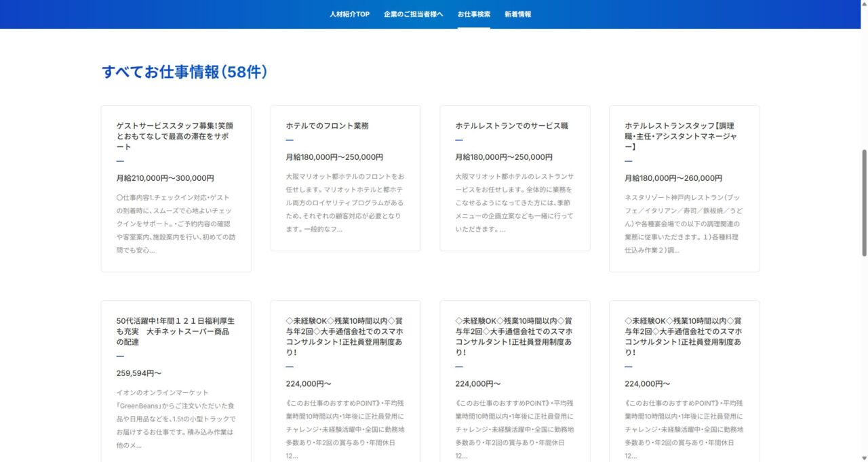The image size is (868, 462).
Task: Click the イオンのオンラインマーケット GreenBeans description
Action: [x=176, y=419]
